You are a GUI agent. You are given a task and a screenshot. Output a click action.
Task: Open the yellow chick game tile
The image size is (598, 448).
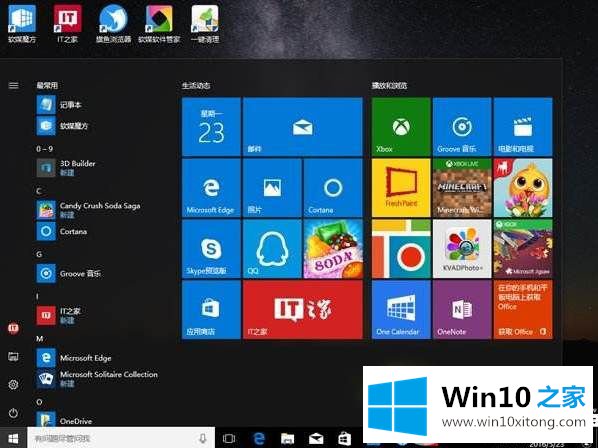coord(523,188)
